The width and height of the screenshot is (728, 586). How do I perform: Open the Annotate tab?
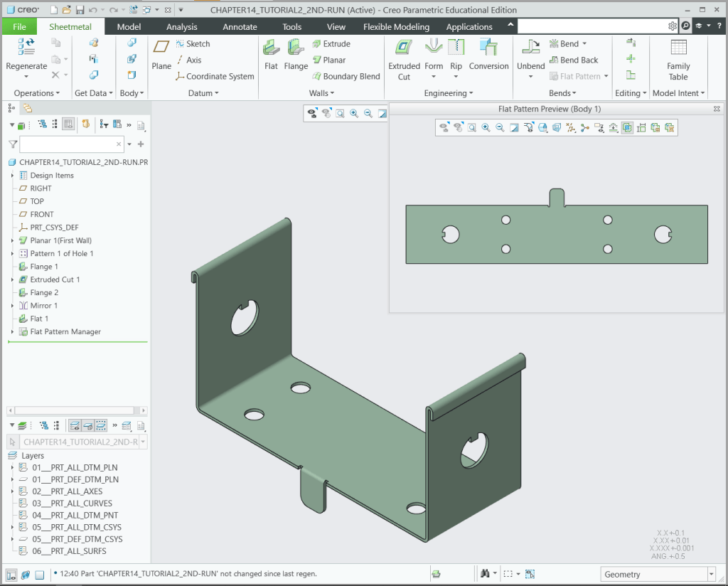(x=240, y=26)
